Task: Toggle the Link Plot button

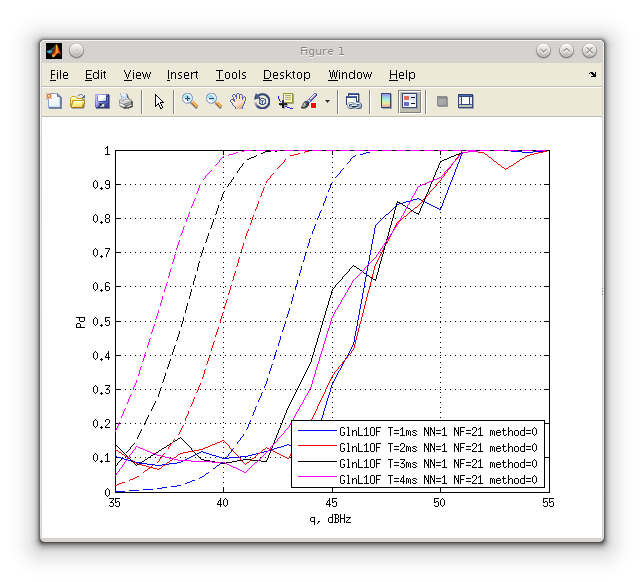Action: coord(354,101)
